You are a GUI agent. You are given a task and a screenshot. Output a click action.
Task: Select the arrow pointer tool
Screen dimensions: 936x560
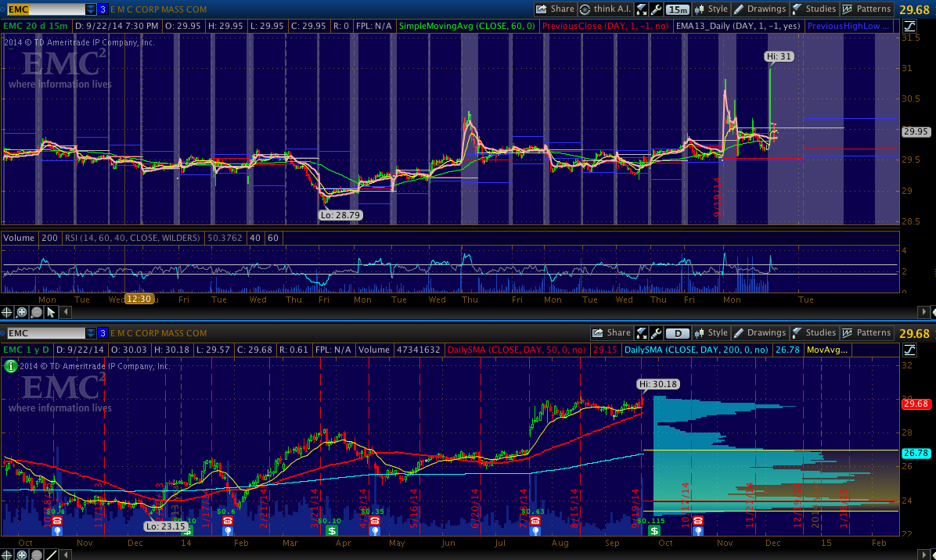(x=51, y=312)
